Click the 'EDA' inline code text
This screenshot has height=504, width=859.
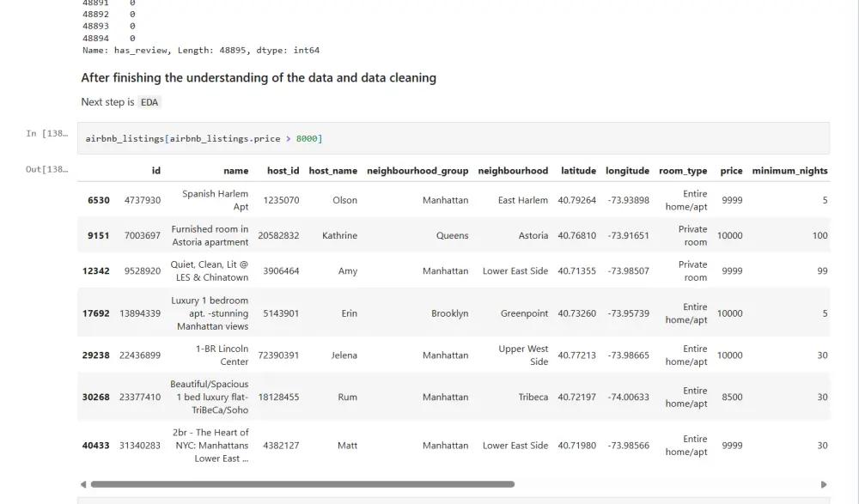tap(149, 102)
